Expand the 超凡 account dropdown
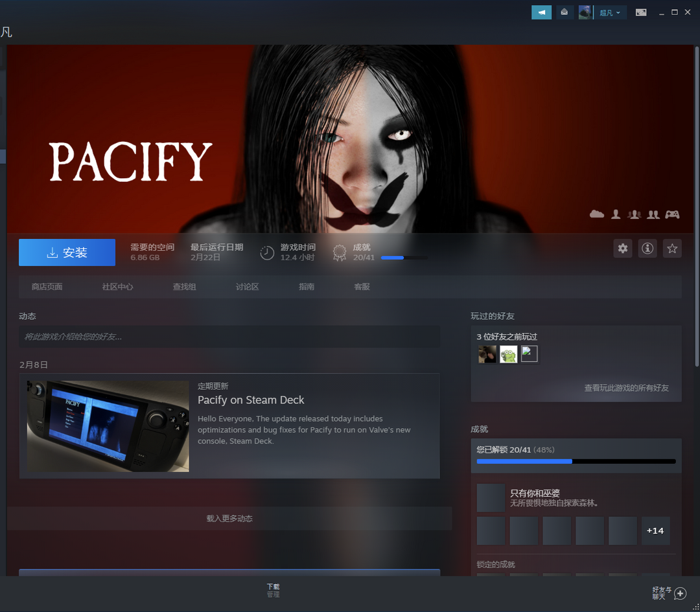700x612 pixels. 610,12
